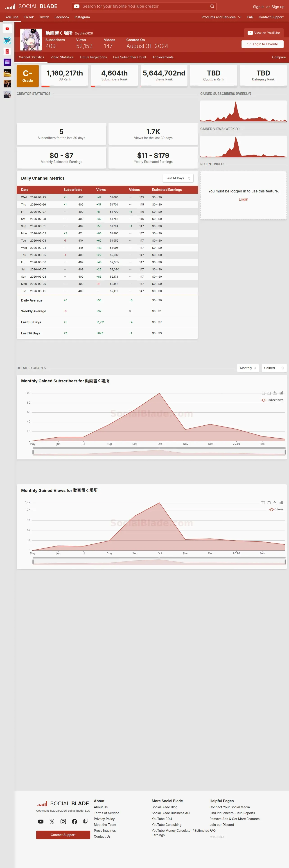Click the red footer Contact Support button

point(63,835)
